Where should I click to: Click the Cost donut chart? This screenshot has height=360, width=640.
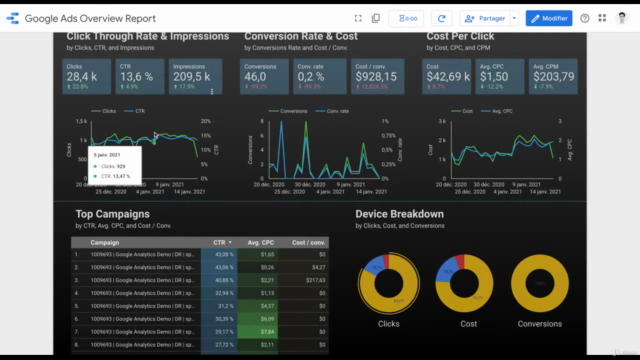(464, 283)
